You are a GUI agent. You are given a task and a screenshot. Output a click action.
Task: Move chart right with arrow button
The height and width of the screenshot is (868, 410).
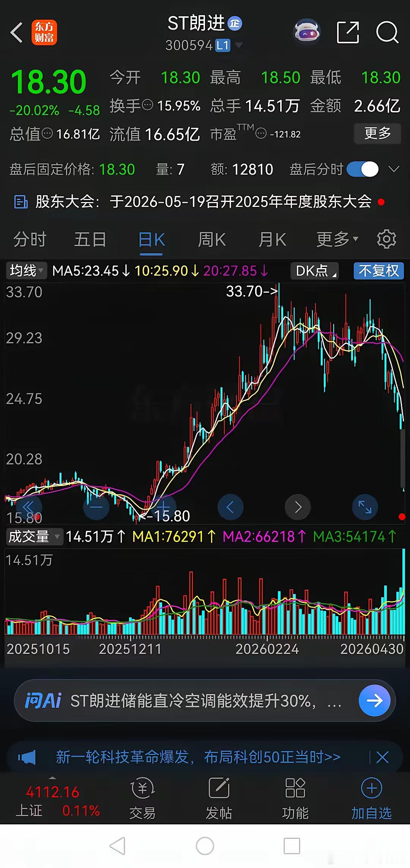click(298, 507)
